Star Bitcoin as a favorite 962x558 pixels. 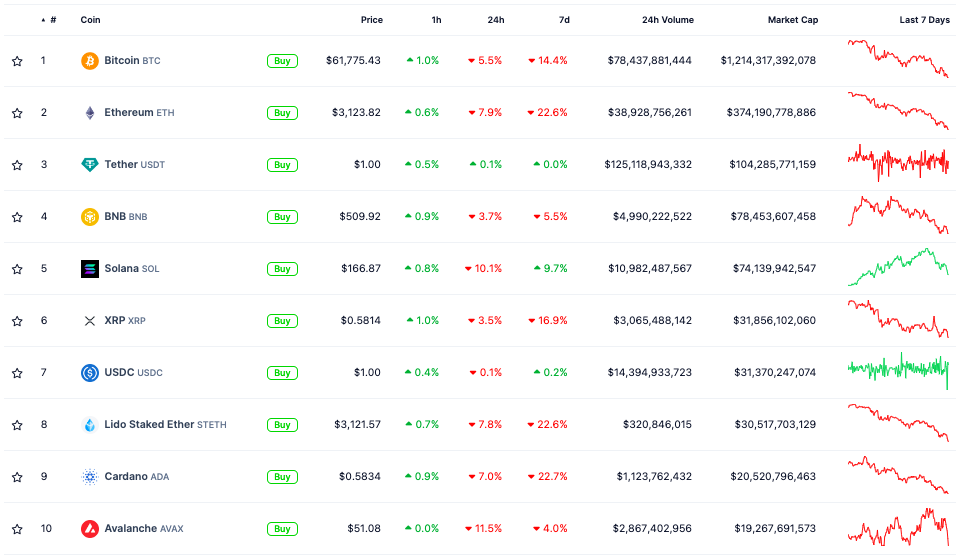pos(17,61)
